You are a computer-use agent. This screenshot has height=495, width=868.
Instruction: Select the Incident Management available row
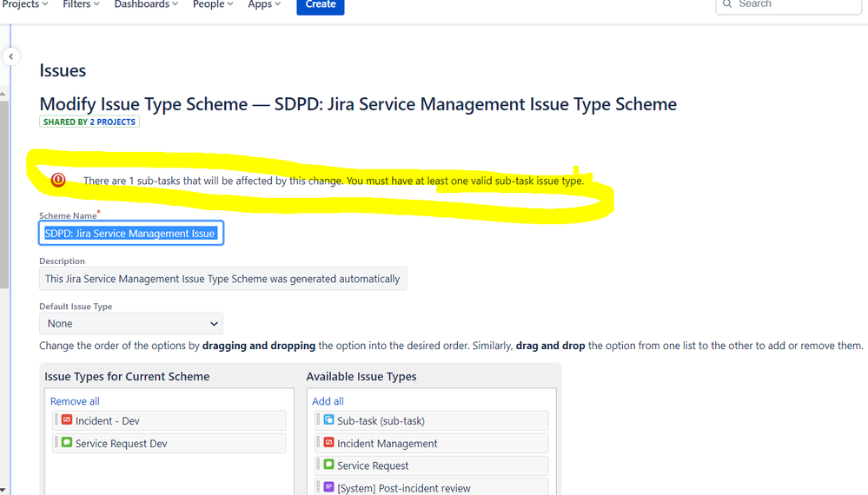coord(431,443)
